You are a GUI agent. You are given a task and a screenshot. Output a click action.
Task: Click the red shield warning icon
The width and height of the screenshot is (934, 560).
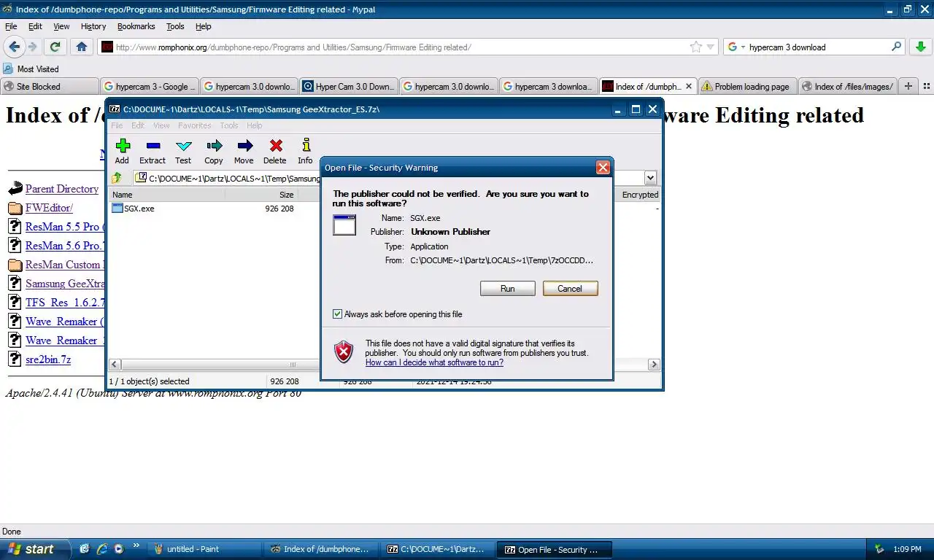344,351
